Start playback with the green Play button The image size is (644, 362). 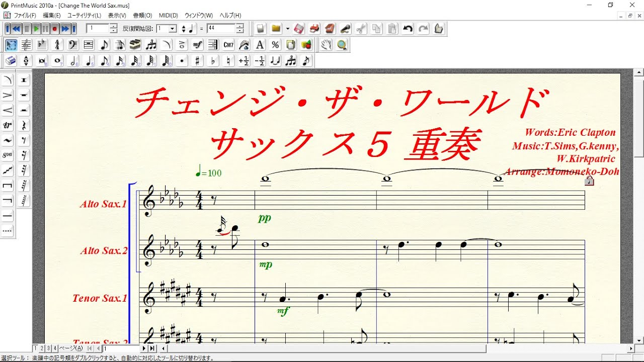click(x=36, y=29)
